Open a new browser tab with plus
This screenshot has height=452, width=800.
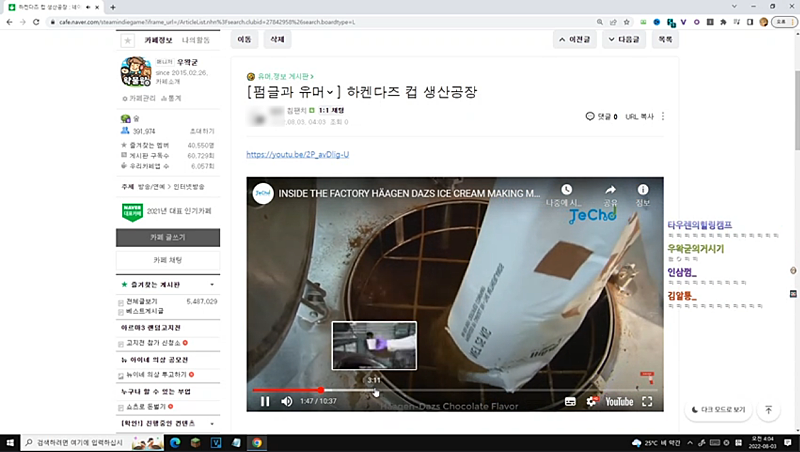[x=113, y=7]
